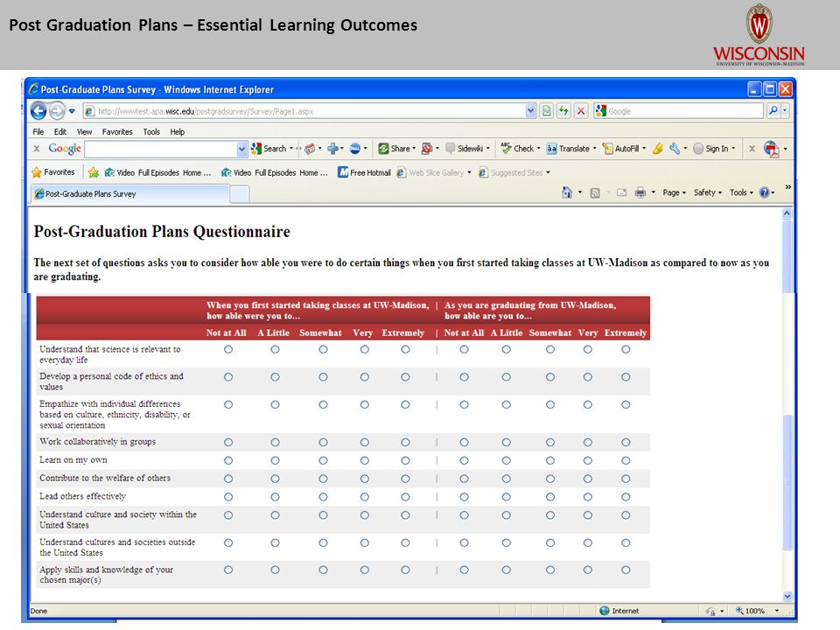Click the Google search box near address bar
Viewport: 840px width, 630px height.
click(x=679, y=111)
